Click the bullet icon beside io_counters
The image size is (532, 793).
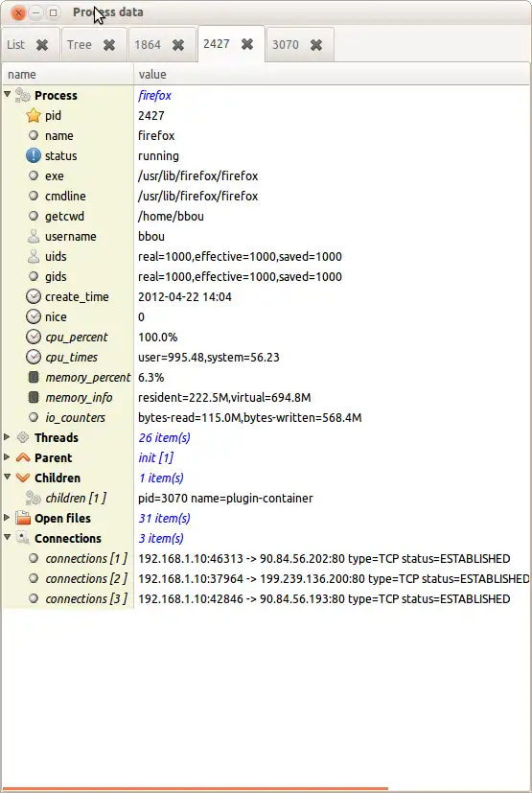point(34,418)
